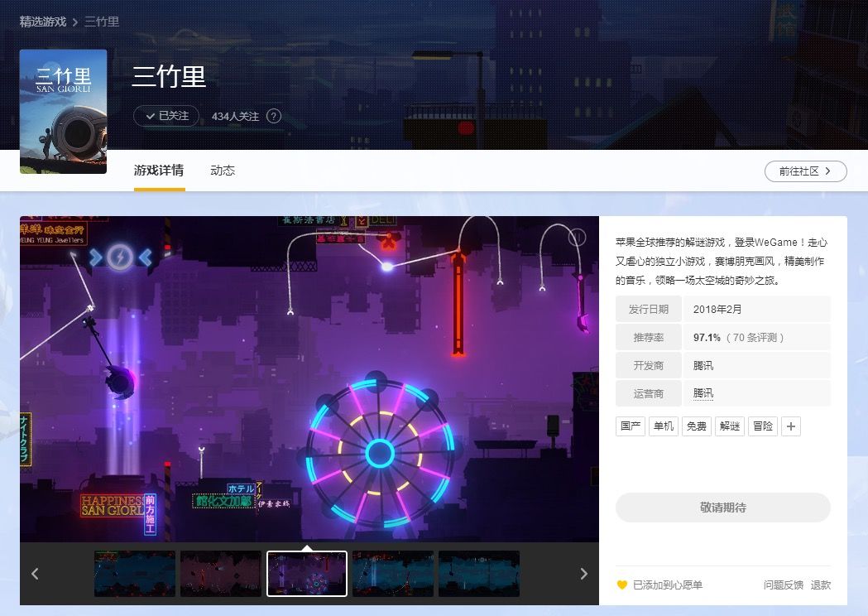This screenshot has height=616, width=868.
Task: Click the 三竹里 breadcrumb text
Action: 101,22
